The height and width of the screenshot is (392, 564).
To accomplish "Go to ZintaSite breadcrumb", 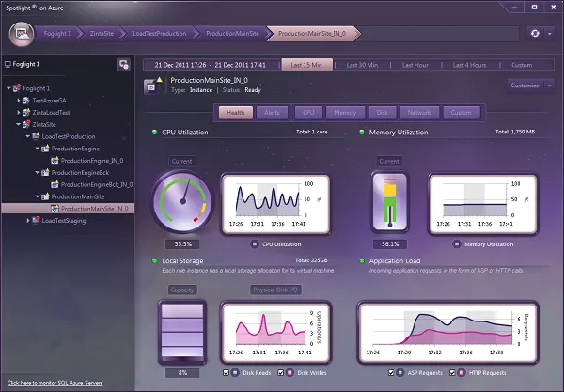I will (x=102, y=34).
